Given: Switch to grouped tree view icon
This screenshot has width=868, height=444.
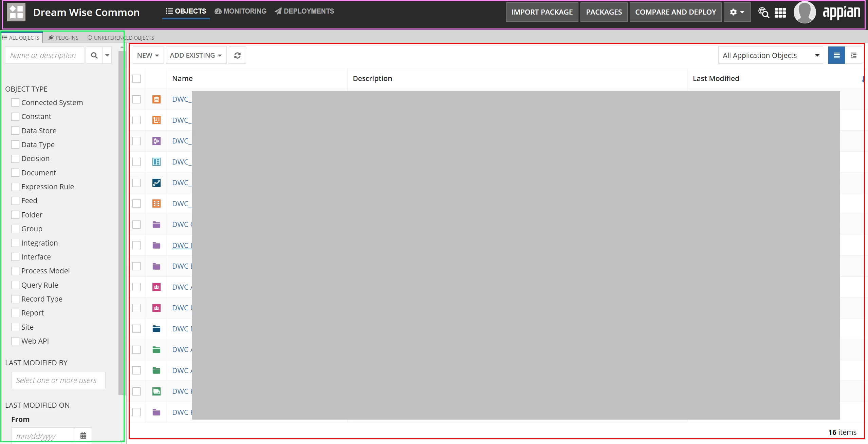Looking at the screenshot, I should pos(853,55).
